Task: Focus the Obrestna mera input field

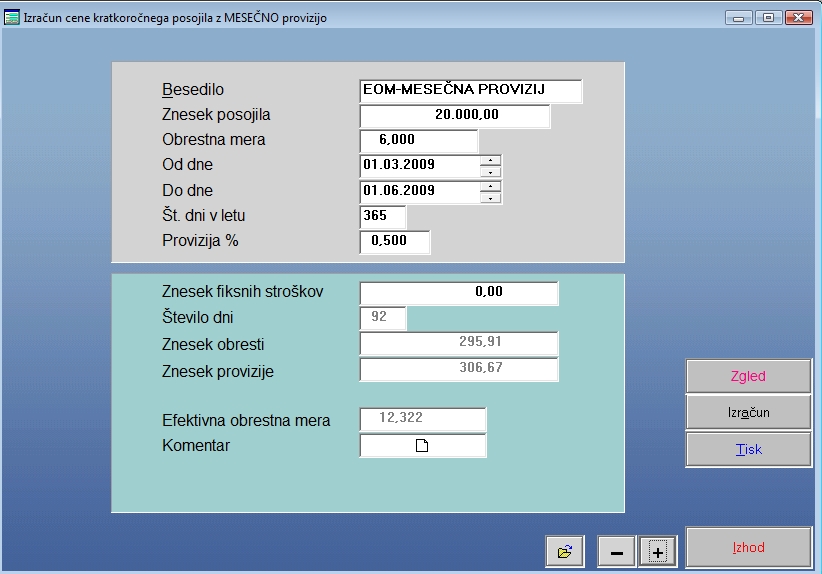Action: [418, 141]
